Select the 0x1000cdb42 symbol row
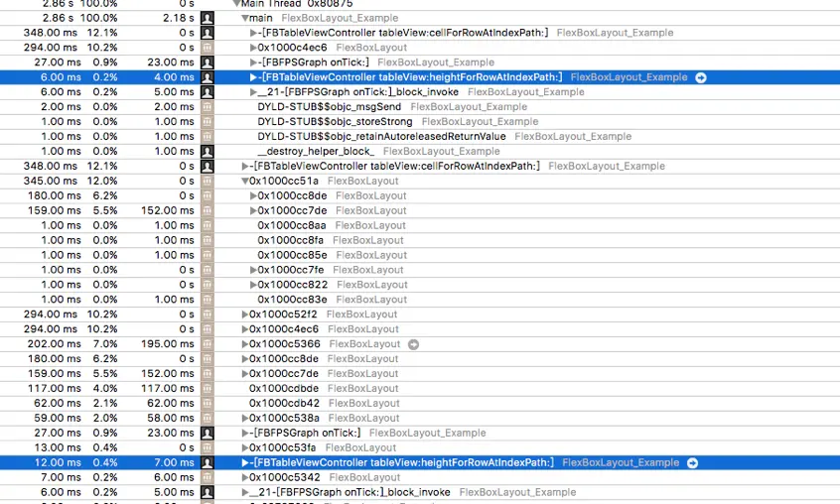Viewport: 840px width, 504px height. coord(284,404)
